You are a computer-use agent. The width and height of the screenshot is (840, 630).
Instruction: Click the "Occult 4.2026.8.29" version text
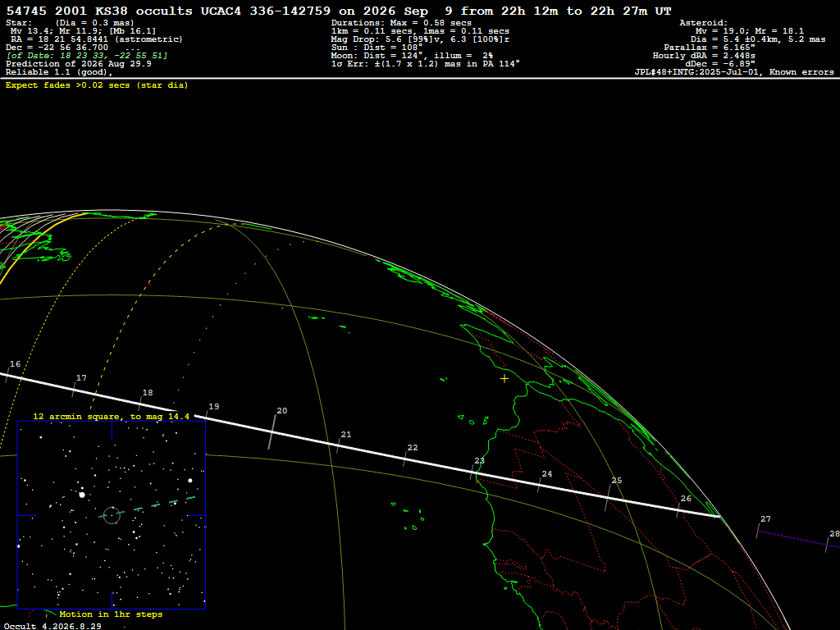tap(52, 626)
